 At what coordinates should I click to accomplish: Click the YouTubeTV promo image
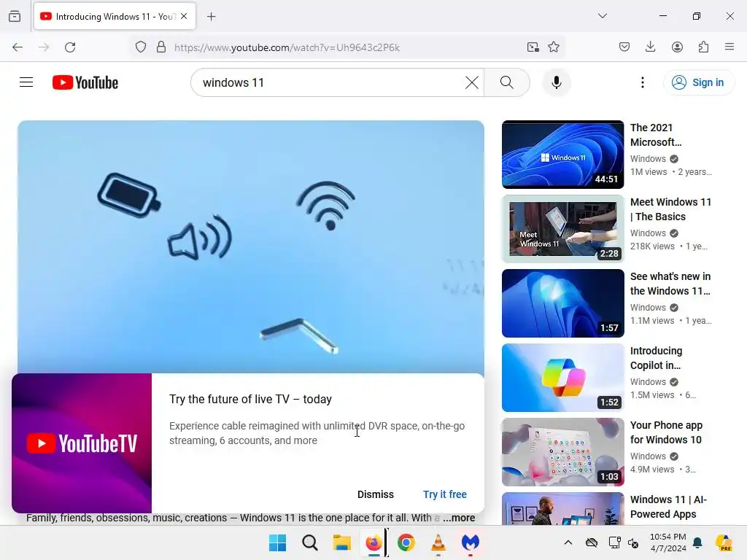[82, 443]
